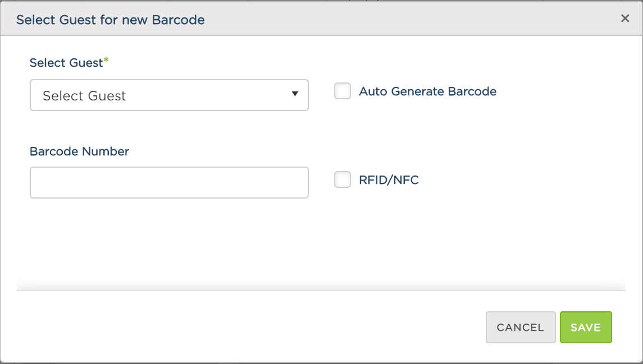Click the Select Guest field label
643x364 pixels.
[x=66, y=63]
